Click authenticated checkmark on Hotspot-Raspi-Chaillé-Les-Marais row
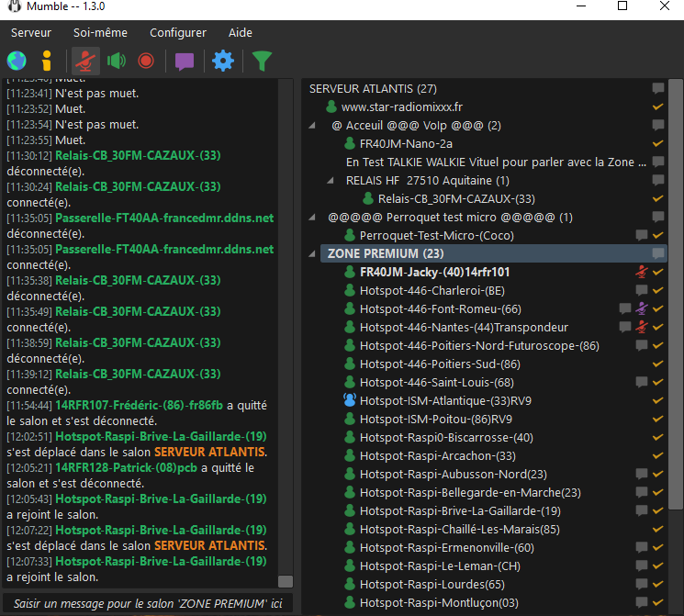 click(657, 529)
